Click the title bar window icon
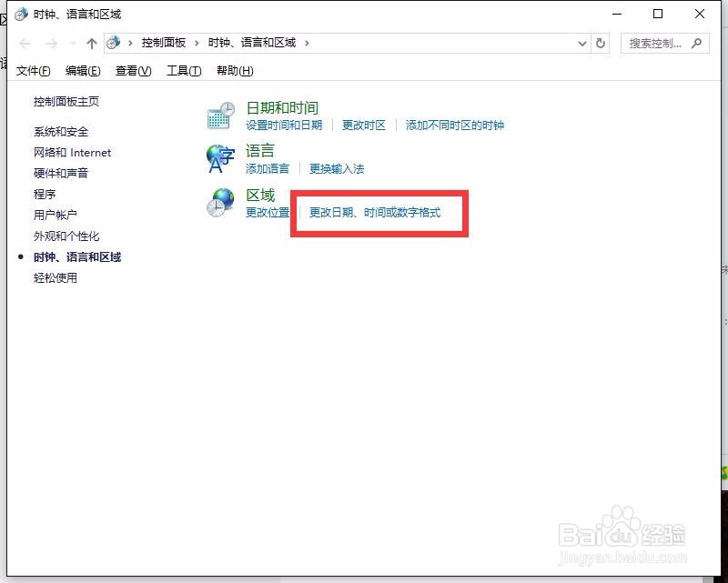The image size is (728, 583). point(21,15)
